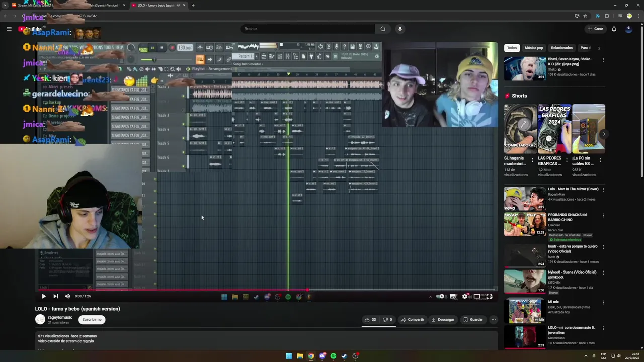Show hidden system tray icons

point(586,356)
